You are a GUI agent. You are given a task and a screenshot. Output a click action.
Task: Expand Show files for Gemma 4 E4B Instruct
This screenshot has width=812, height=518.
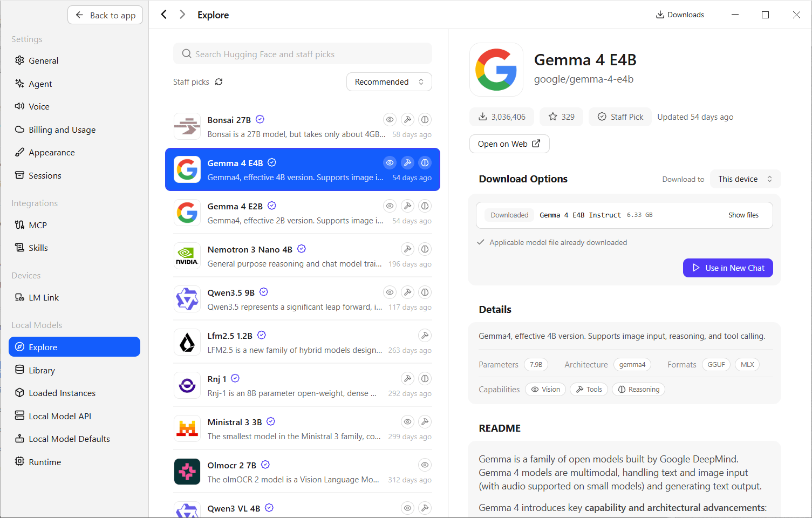pyautogui.click(x=743, y=215)
